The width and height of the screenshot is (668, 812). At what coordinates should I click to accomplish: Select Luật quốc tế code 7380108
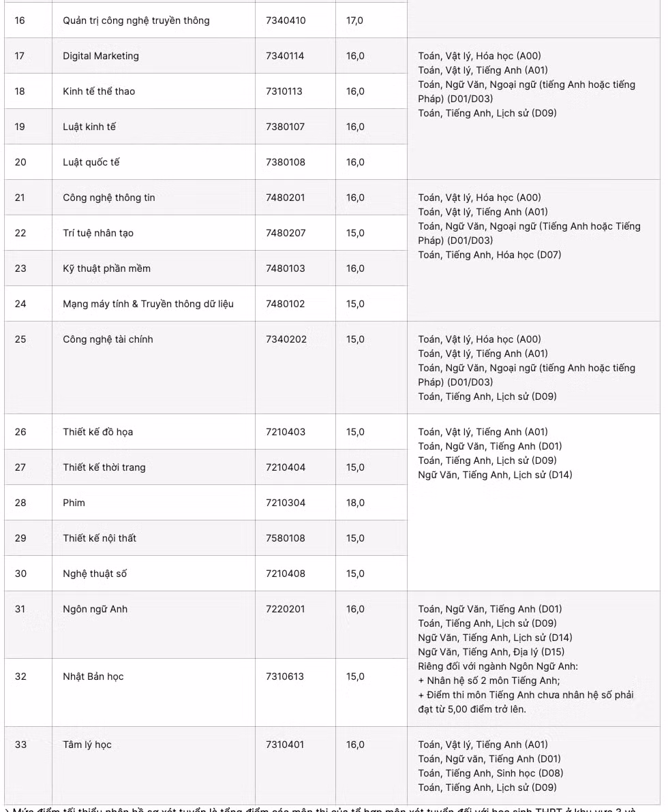(x=286, y=162)
